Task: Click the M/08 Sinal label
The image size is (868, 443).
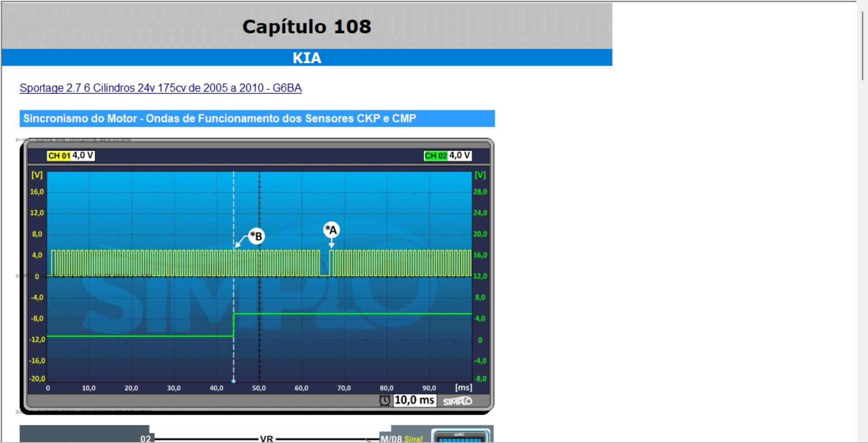Action: click(x=401, y=438)
